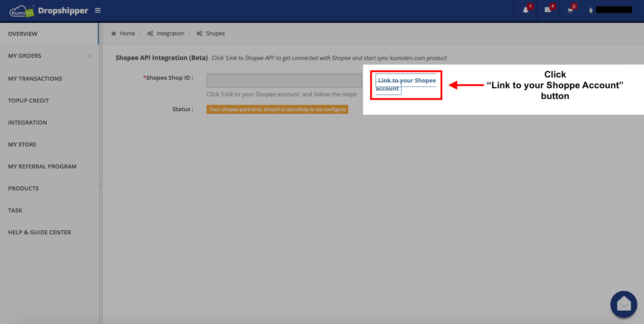Open the messages icon with badge 4
This screenshot has width=644, height=324.
[548, 10]
